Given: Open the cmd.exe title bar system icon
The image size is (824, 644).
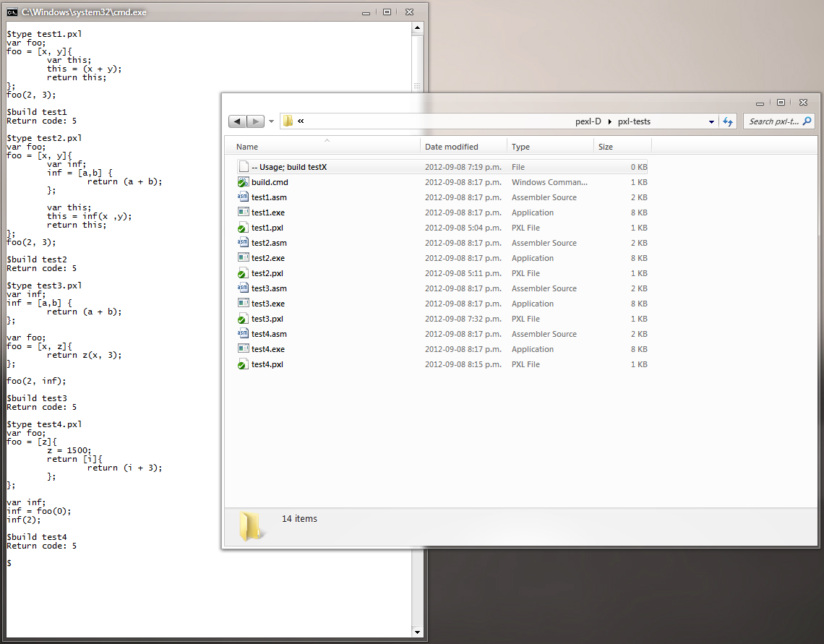Looking at the screenshot, I should coord(12,12).
